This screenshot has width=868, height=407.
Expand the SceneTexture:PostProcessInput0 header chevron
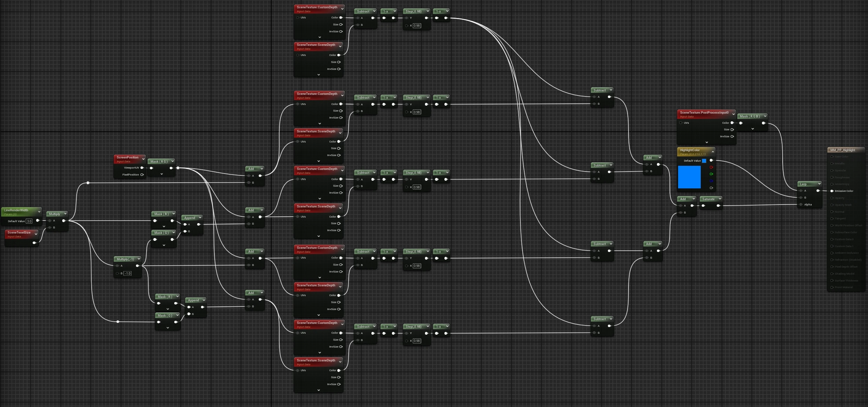(733, 114)
